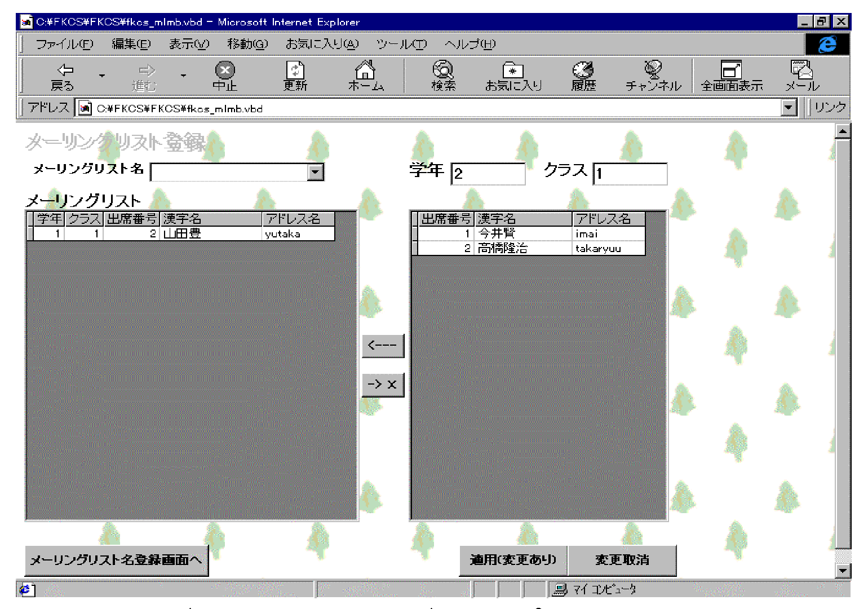Show History (履歴) toolbar icon
The height and width of the screenshot is (609, 868).
click(583, 76)
